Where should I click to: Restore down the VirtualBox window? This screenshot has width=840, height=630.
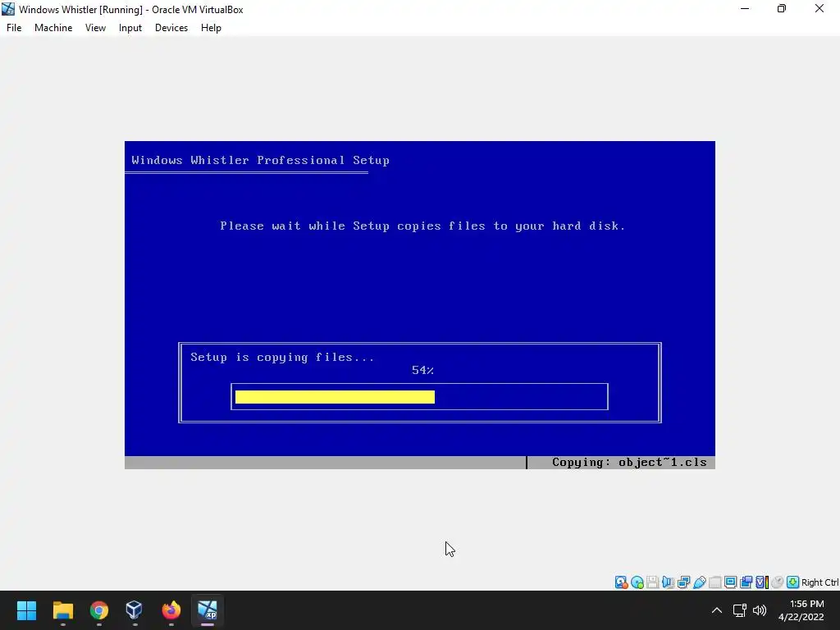click(782, 8)
